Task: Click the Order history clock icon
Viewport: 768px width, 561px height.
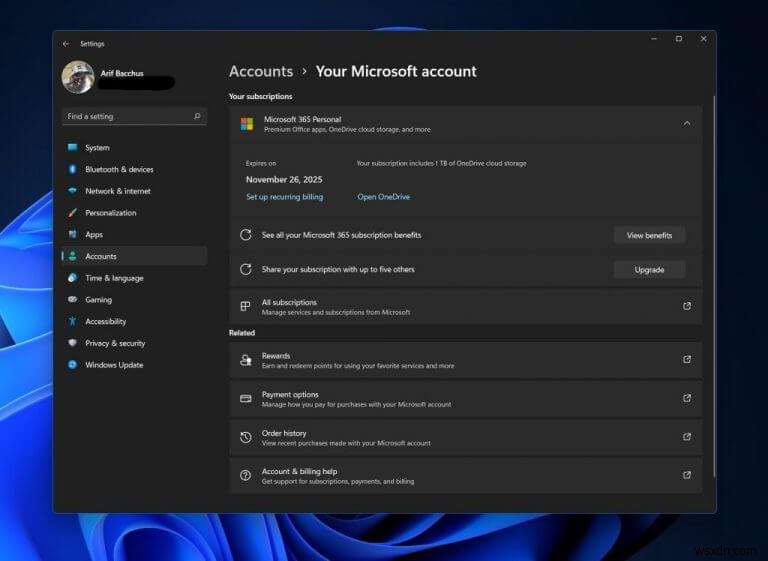Action: (246, 437)
